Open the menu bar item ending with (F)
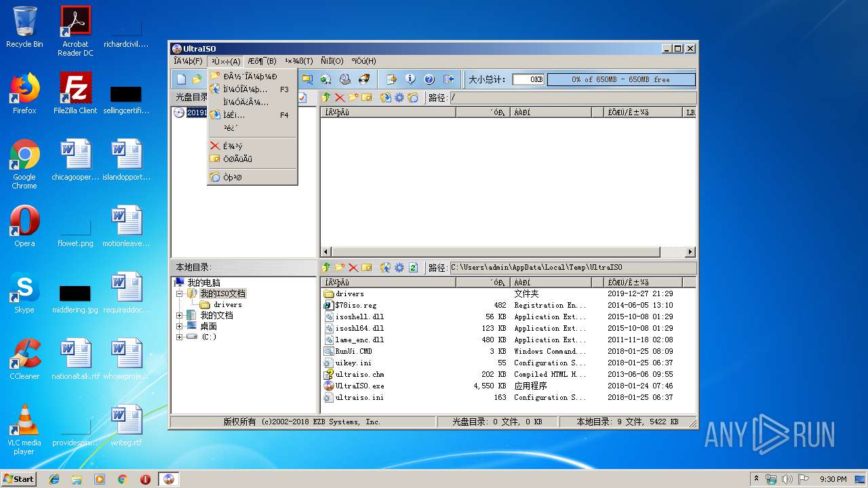 189,61
